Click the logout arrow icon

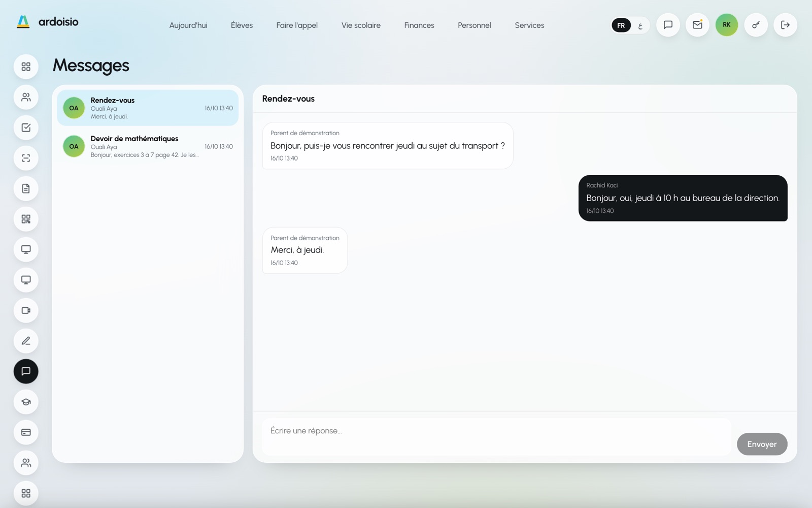[785, 25]
